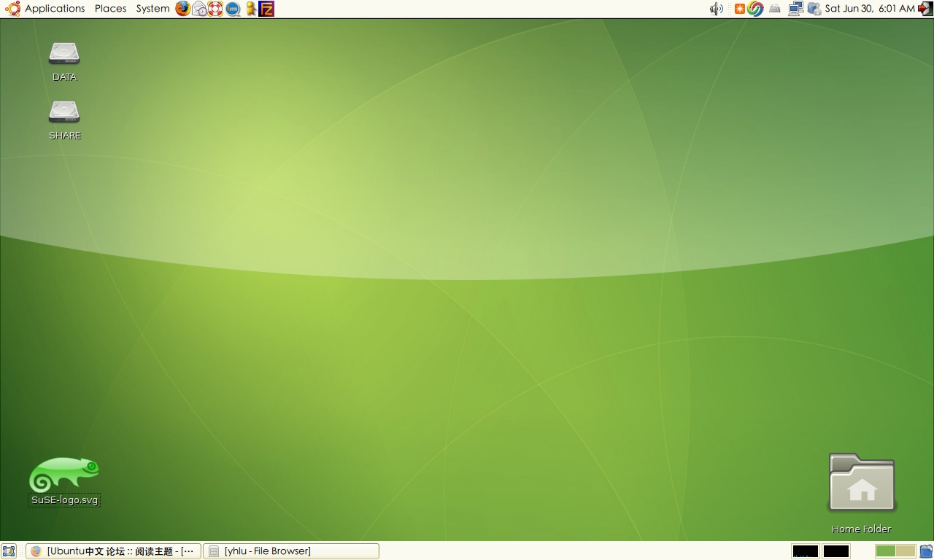Screen dimensions: 934x560
Task: Click the second system monitor graph
Action: pyautogui.click(x=836, y=551)
